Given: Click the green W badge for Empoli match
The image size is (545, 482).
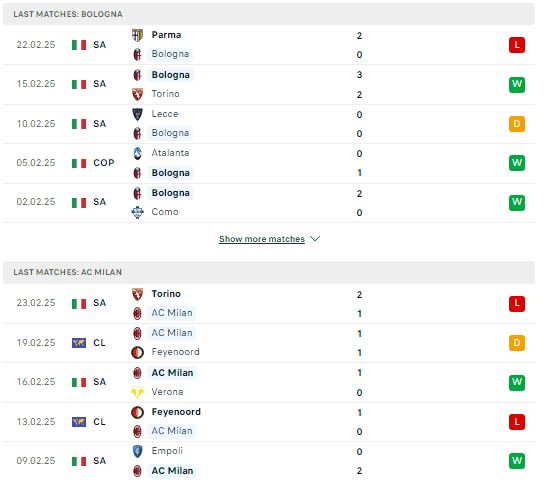Looking at the screenshot, I should point(516,461).
